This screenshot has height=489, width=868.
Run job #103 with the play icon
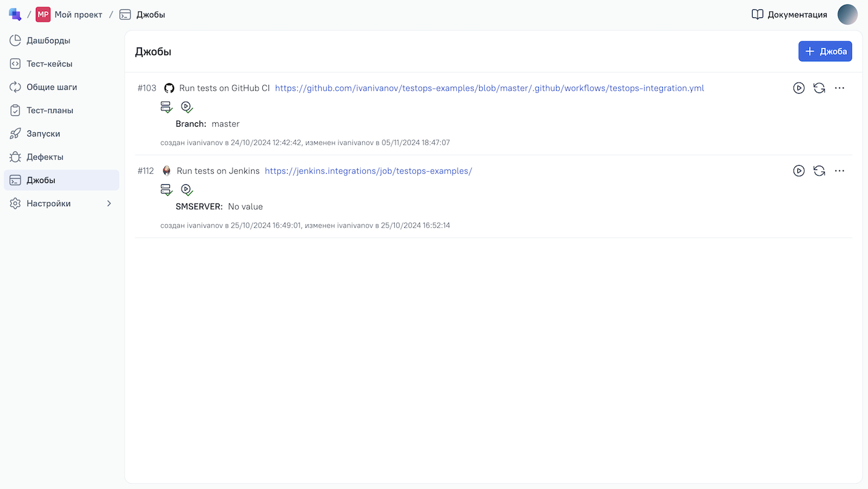[799, 88]
